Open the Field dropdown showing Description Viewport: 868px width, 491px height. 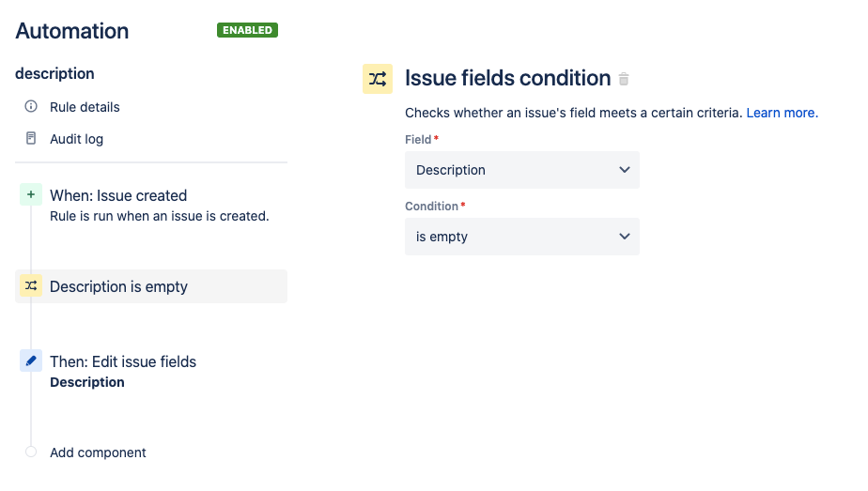(x=521, y=170)
